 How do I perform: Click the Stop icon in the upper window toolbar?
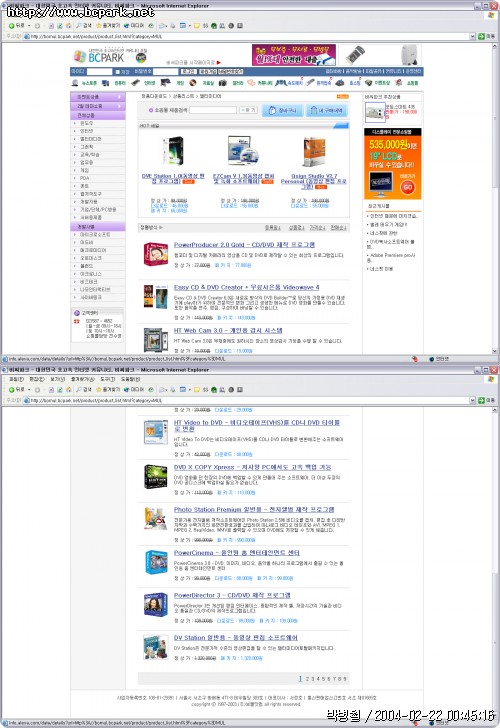click(x=51, y=26)
